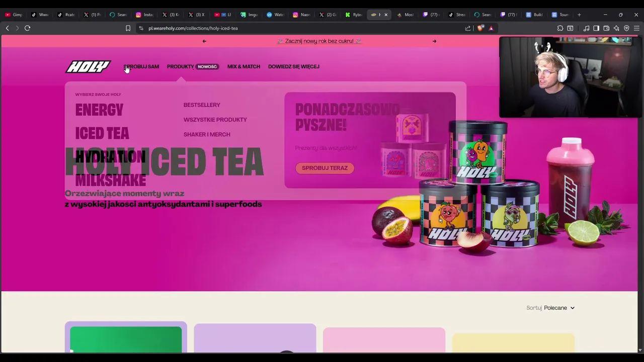
Task: Click the page scrollbar down arrow
Action: click(640, 350)
